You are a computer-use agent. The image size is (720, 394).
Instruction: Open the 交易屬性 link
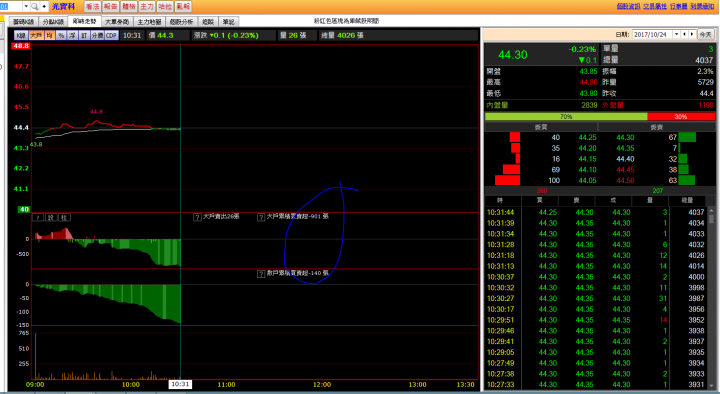[655, 6]
